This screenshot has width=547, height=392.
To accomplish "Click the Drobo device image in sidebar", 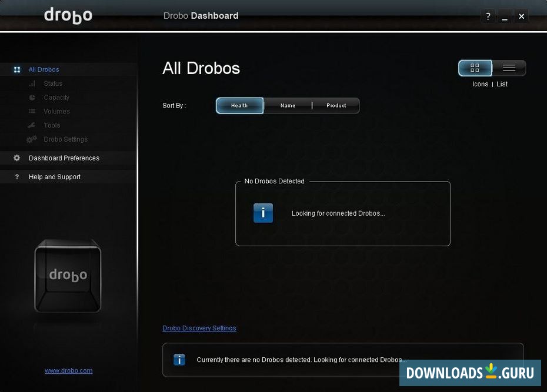I will click(68, 276).
